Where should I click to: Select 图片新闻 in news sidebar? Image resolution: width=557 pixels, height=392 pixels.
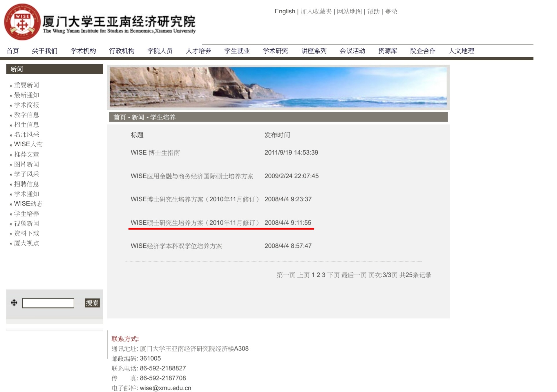point(26,164)
